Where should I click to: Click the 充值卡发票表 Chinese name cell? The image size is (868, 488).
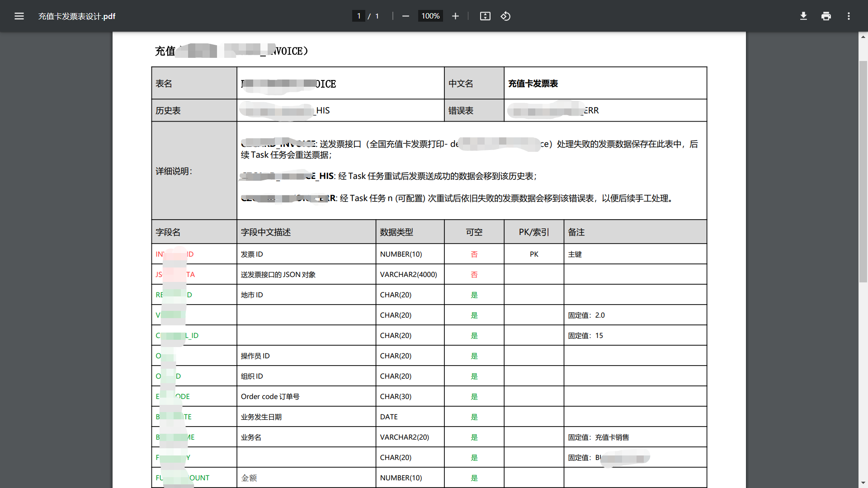tap(605, 84)
